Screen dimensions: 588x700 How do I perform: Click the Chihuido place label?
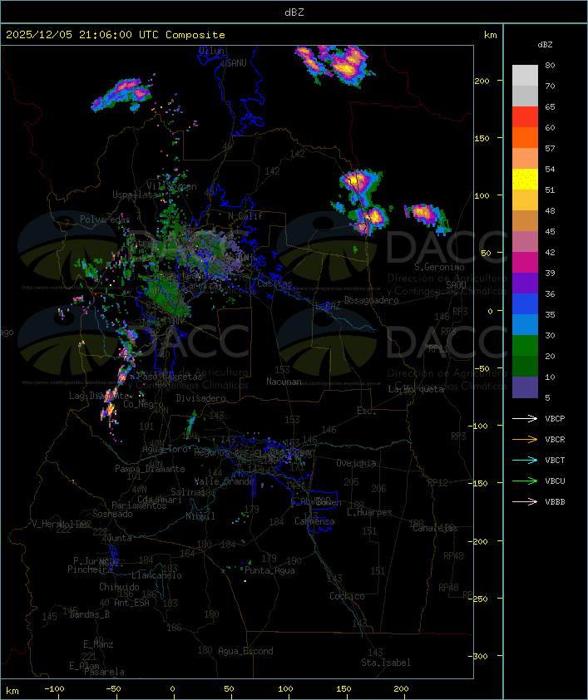pos(119,587)
